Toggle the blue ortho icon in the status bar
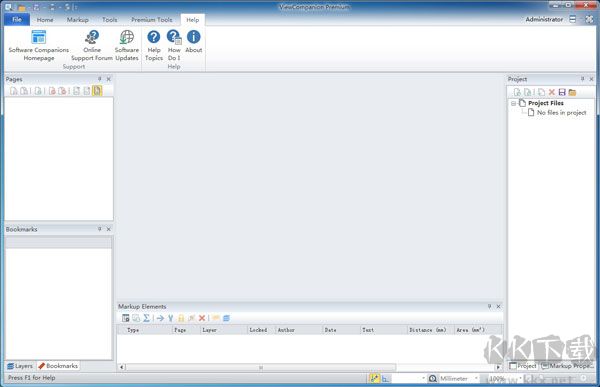 (x=385, y=378)
